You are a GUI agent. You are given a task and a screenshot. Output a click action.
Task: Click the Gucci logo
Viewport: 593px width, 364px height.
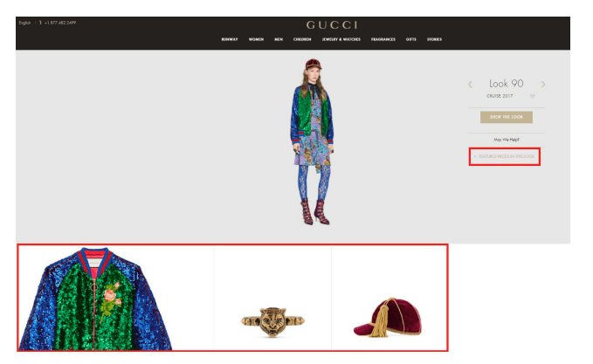[332, 25]
